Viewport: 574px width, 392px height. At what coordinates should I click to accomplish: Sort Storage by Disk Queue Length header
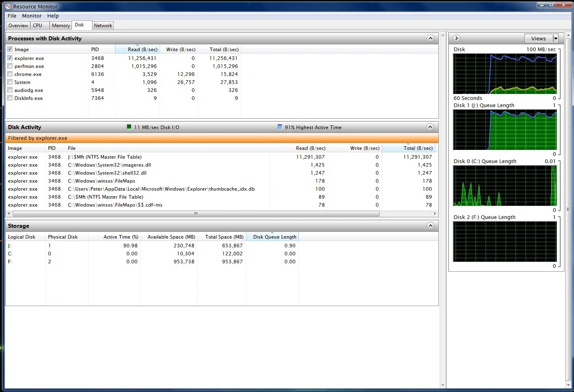coord(272,237)
